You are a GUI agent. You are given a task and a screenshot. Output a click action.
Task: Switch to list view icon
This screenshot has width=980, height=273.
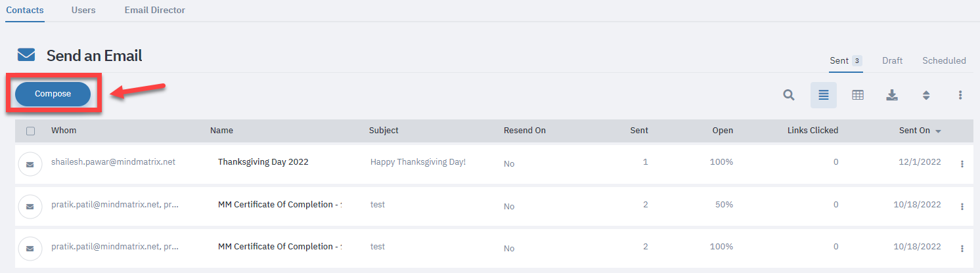pos(824,95)
